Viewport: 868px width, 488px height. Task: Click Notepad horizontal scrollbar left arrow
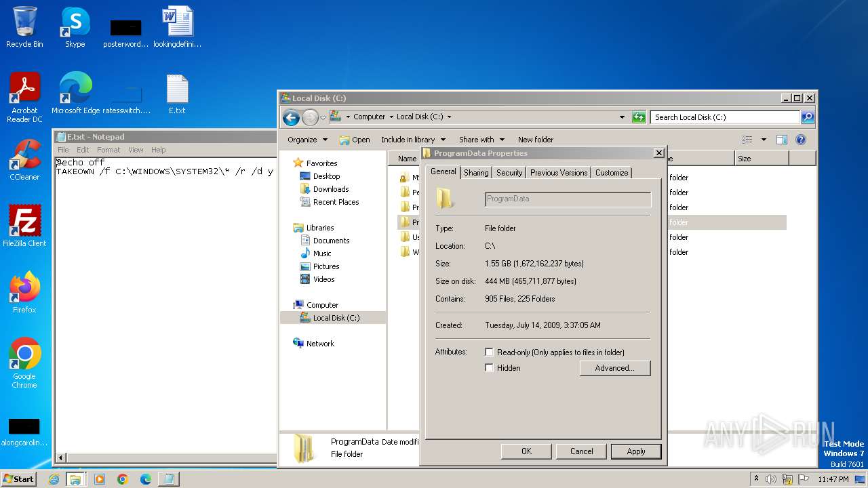[x=61, y=458]
